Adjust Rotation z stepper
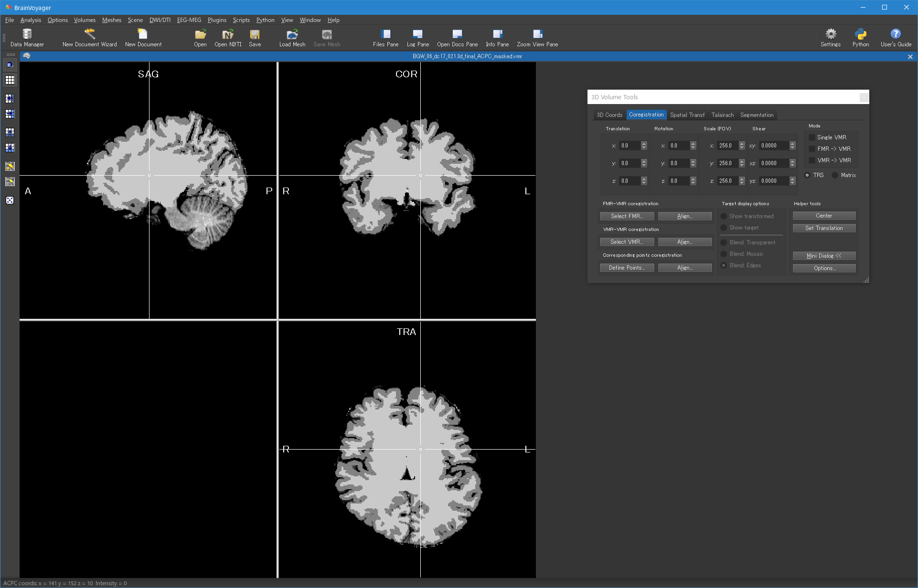The height and width of the screenshot is (588, 918). pos(693,181)
